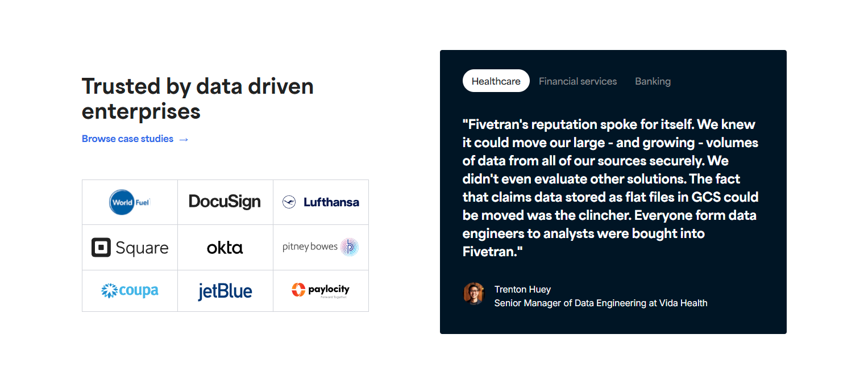Viewport: 868px width, 384px height.
Task: Click the Okta logo
Action: pos(225,247)
